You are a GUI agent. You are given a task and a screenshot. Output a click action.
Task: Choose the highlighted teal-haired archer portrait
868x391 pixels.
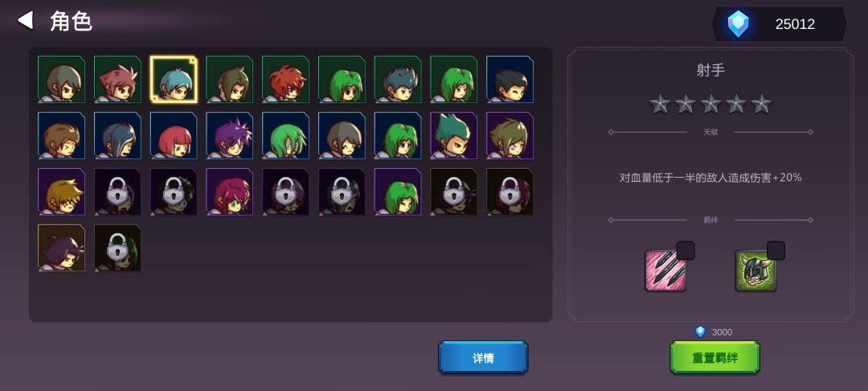coord(174,79)
